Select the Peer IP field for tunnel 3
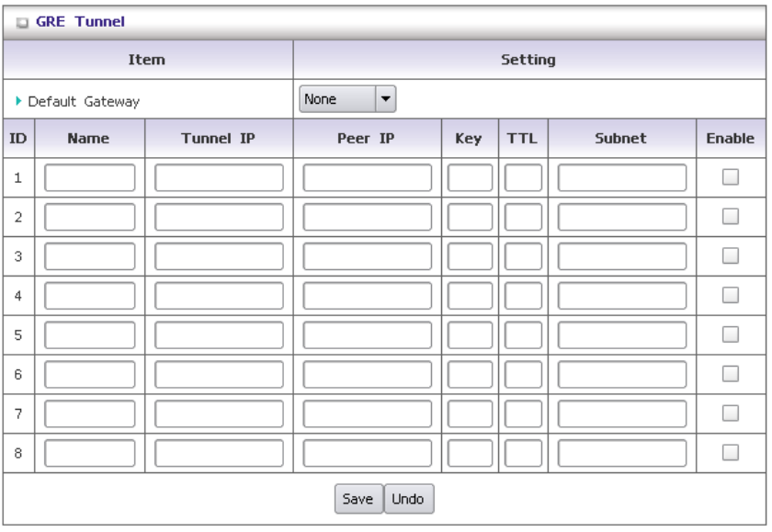Image resolution: width=772 pixels, height=532 pixels. (368, 256)
